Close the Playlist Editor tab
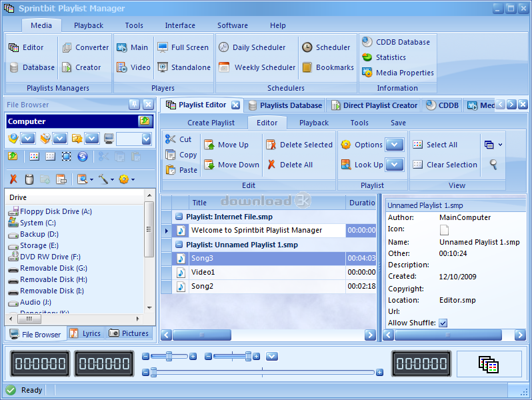 pos(235,105)
